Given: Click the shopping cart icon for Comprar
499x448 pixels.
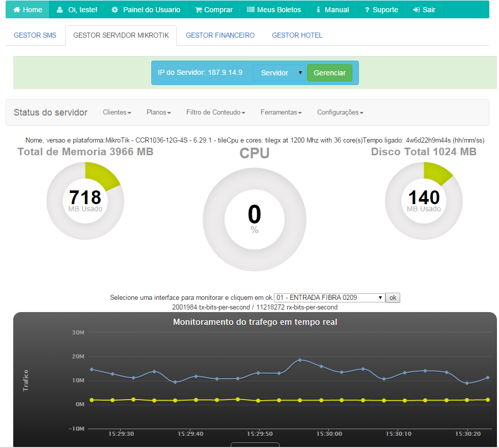Looking at the screenshot, I should tap(199, 10).
